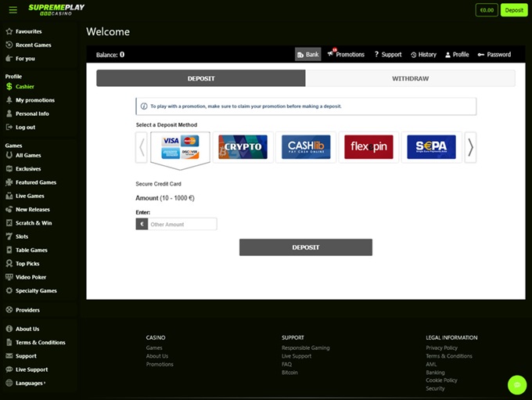This screenshot has width=532, height=400.
Task: Click the green Deposit button in header
Action: [514, 10]
